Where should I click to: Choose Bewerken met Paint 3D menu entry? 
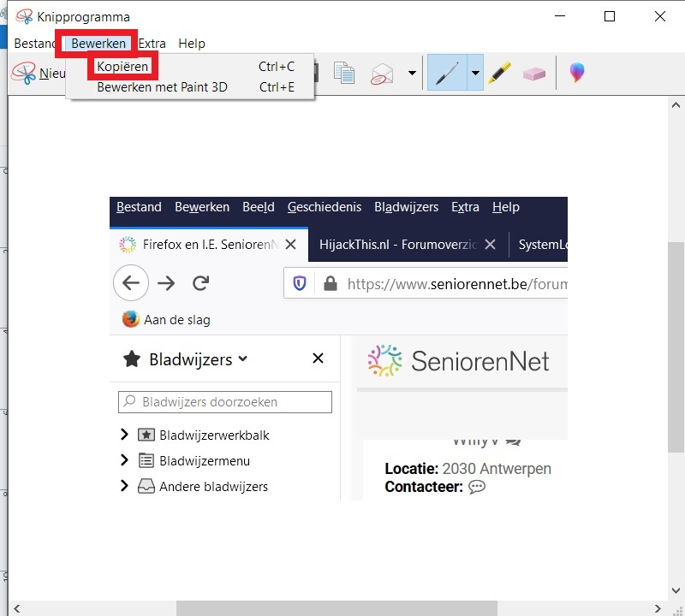[x=162, y=87]
